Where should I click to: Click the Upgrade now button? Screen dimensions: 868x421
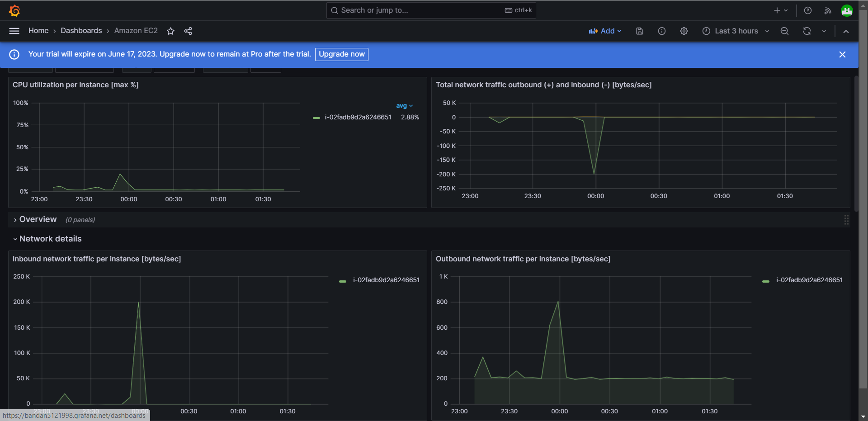click(x=342, y=54)
